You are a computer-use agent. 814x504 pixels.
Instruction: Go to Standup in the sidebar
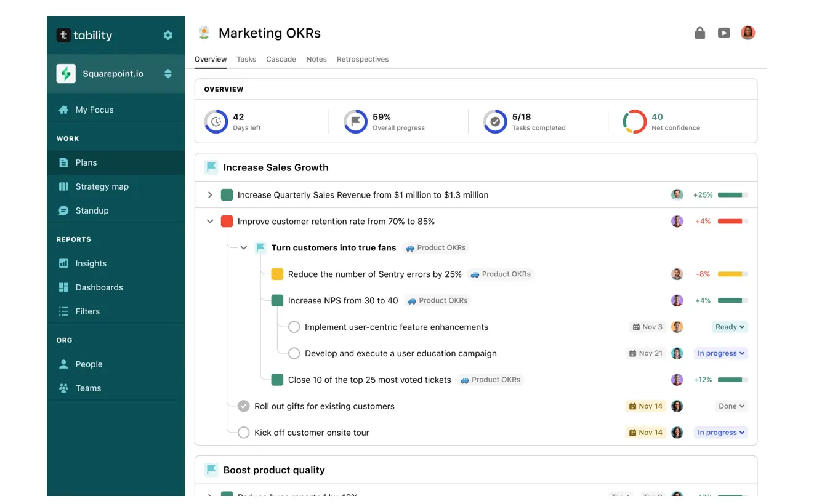point(92,210)
